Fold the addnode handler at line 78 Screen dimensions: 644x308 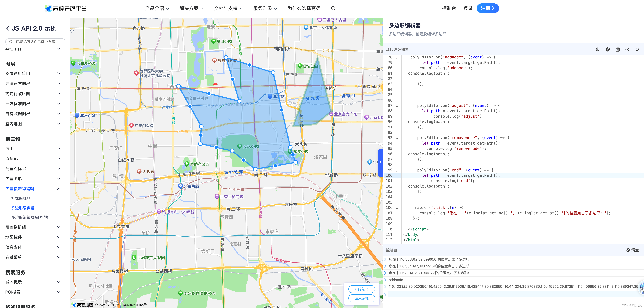point(397,58)
